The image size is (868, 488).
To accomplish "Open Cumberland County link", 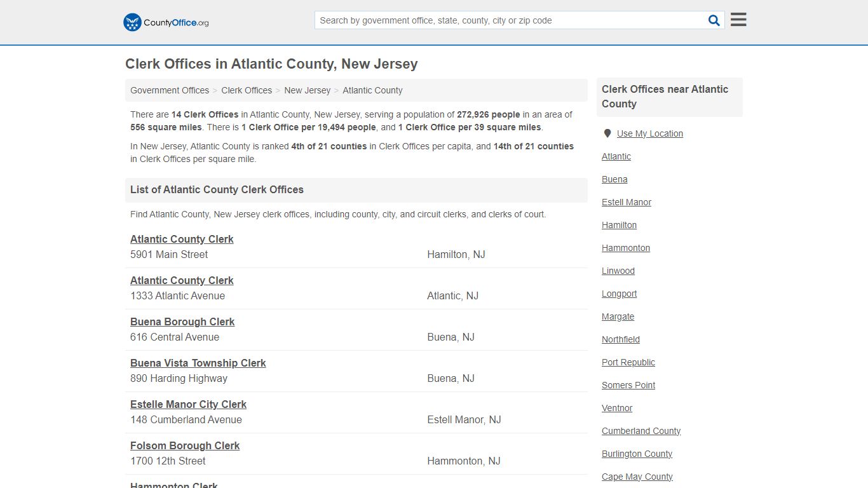I will 641,431.
